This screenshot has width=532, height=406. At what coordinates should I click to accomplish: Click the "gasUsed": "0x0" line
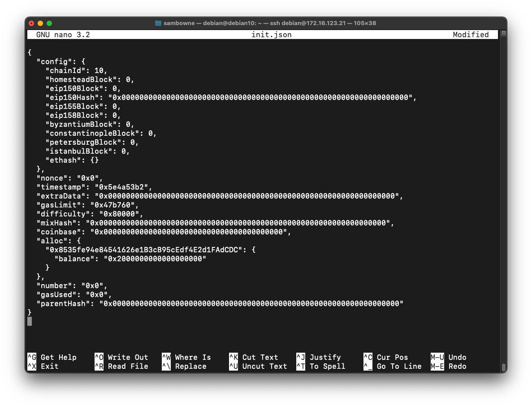(x=74, y=295)
